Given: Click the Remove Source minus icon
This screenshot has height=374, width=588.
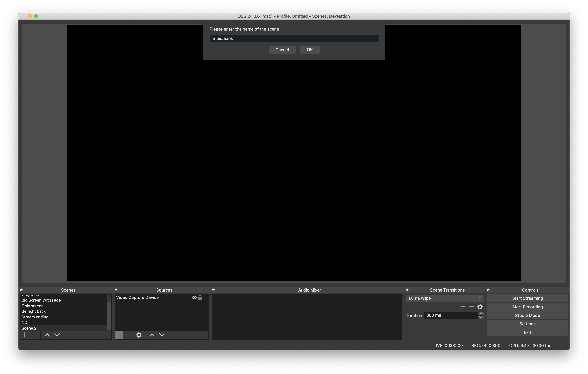Looking at the screenshot, I should pos(129,335).
